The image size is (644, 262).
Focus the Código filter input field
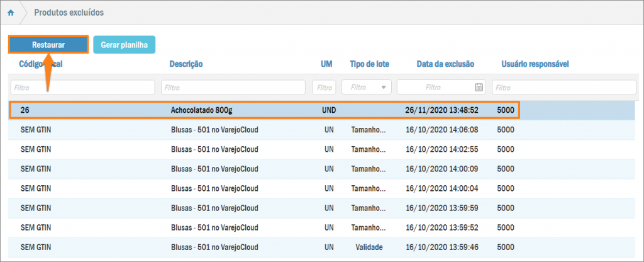pos(82,87)
